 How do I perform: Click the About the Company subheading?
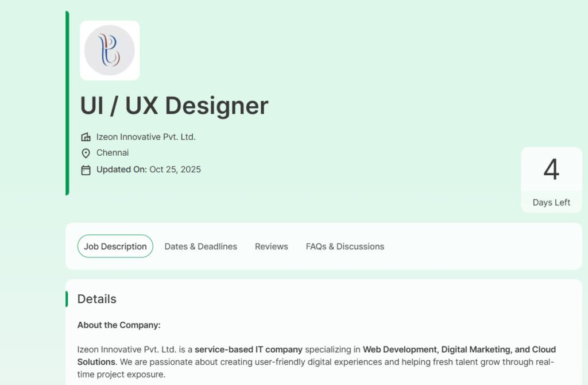pos(119,325)
